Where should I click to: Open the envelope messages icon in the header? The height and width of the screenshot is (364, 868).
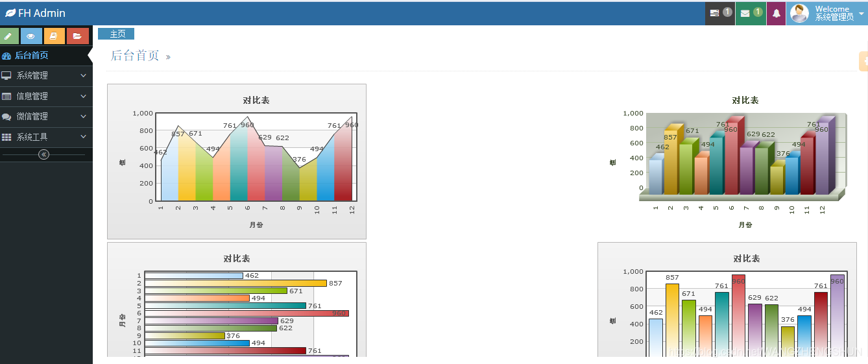point(745,13)
